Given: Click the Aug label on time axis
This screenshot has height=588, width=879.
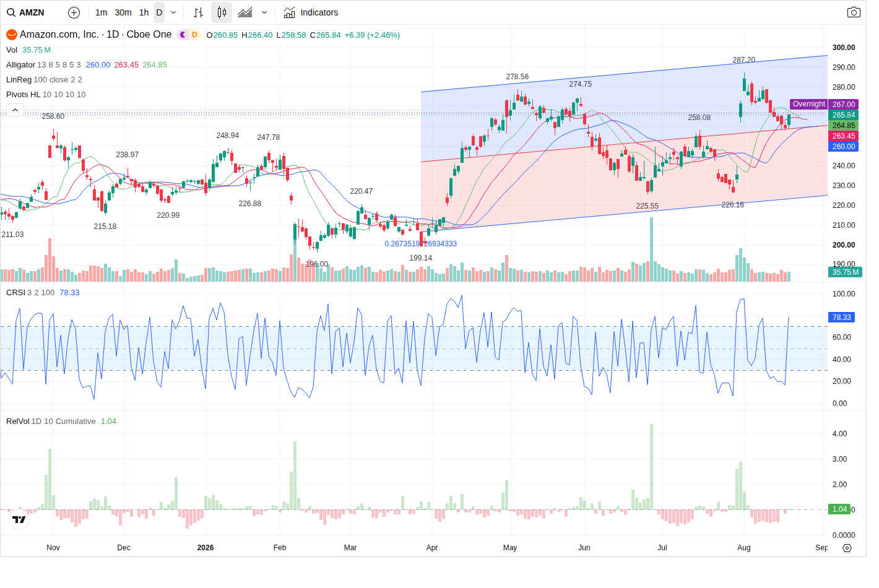Looking at the screenshot, I should [x=743, y=548].
